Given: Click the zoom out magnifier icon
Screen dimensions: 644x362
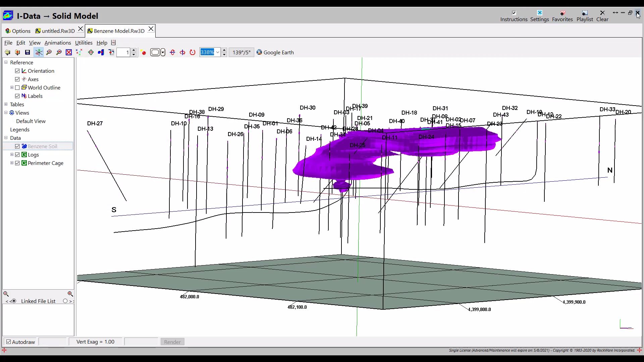Looking at the screenshot, I should (x=59, y=52).
